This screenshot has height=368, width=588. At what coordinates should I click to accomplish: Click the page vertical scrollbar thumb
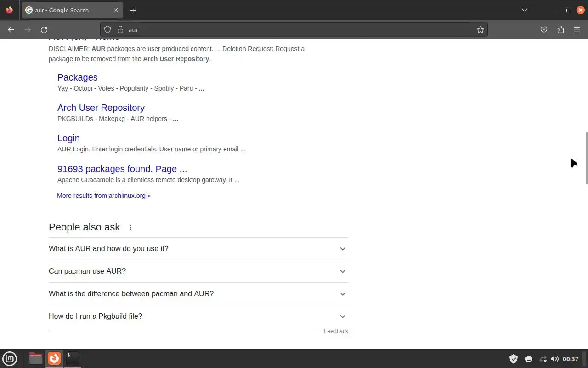(586, 158)
